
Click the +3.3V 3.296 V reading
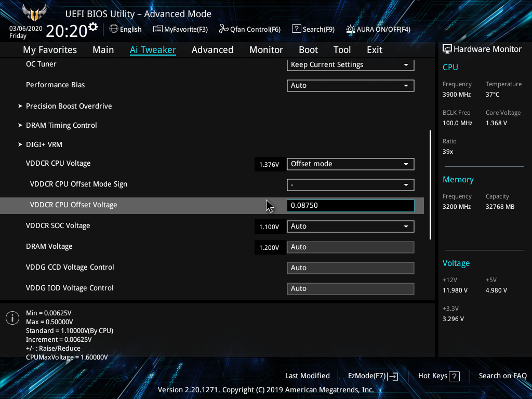453,318
